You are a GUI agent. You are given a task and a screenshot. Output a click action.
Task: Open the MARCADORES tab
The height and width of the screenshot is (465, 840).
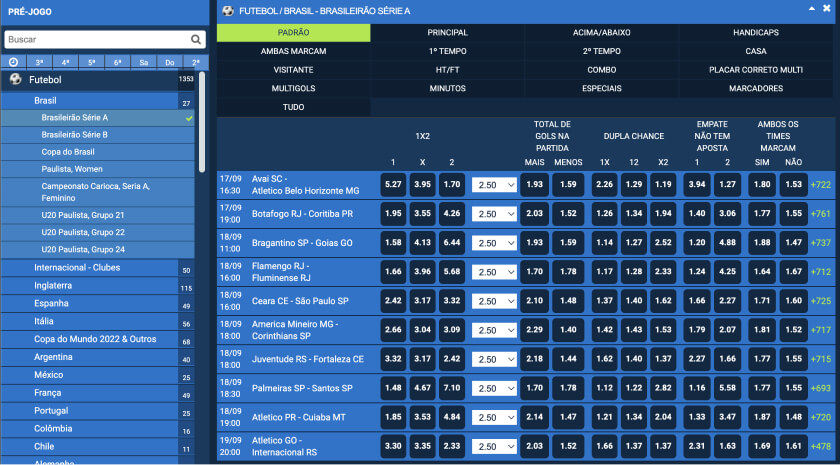[x=756, y=88]
